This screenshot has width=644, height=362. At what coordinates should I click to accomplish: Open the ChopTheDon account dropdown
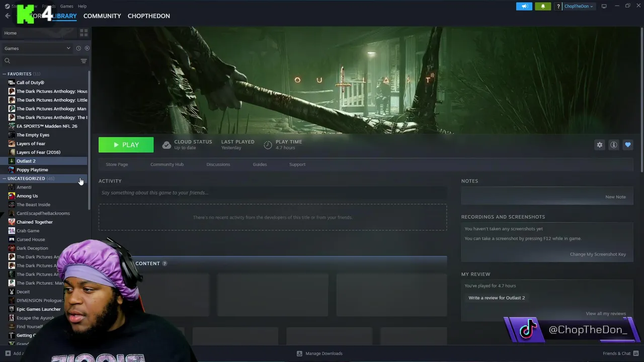(x=579, y=6)
